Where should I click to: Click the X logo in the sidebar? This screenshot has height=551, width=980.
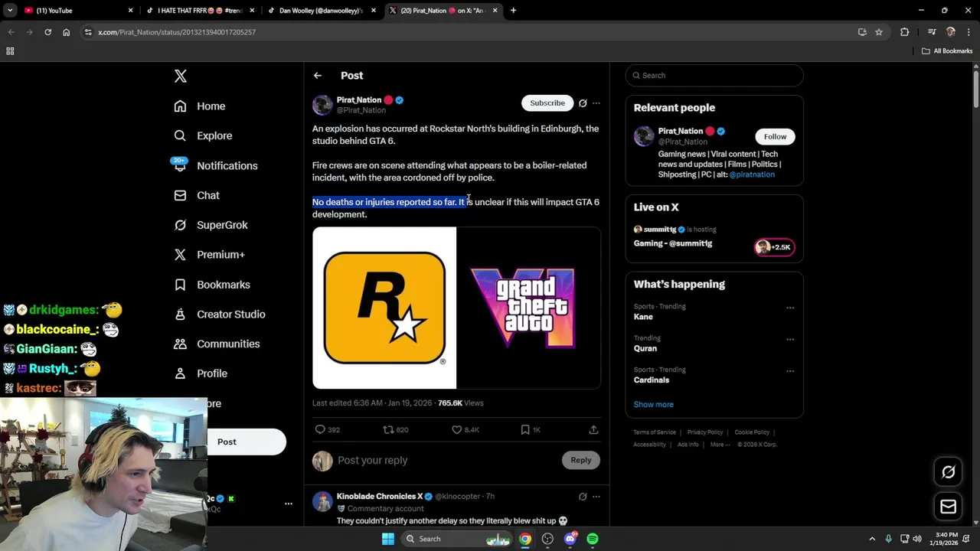[180, 76]
